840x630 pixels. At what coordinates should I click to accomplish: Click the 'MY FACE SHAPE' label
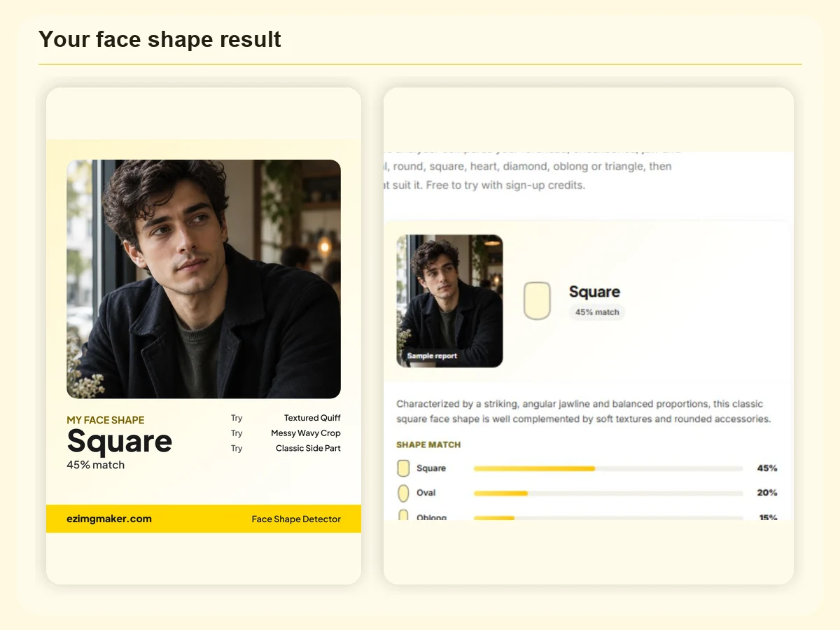pyautogui.click(x=106, y=420)
